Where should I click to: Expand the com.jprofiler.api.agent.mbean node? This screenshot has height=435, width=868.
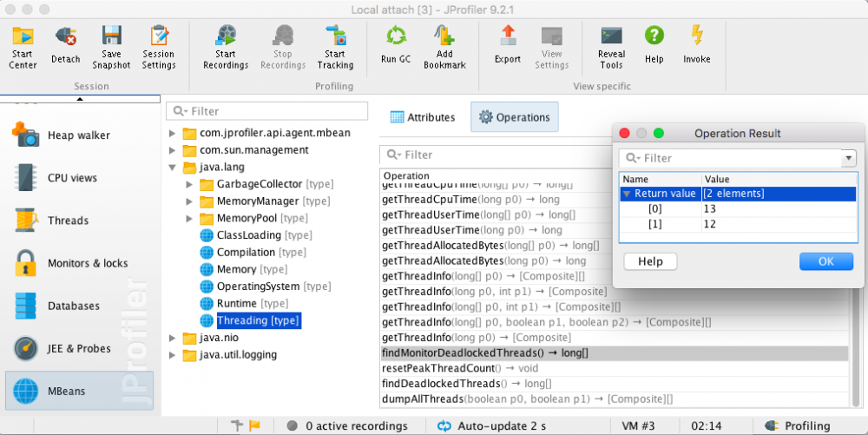coord(172,134)
